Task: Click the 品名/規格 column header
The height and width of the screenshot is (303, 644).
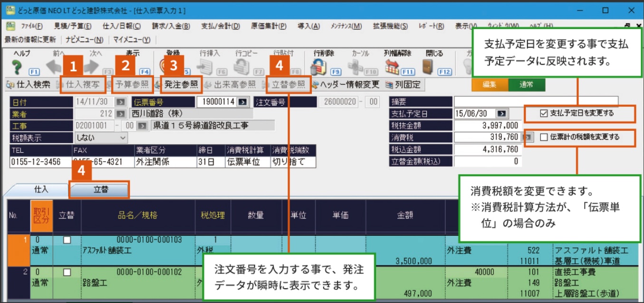Action: click(138, 215)
